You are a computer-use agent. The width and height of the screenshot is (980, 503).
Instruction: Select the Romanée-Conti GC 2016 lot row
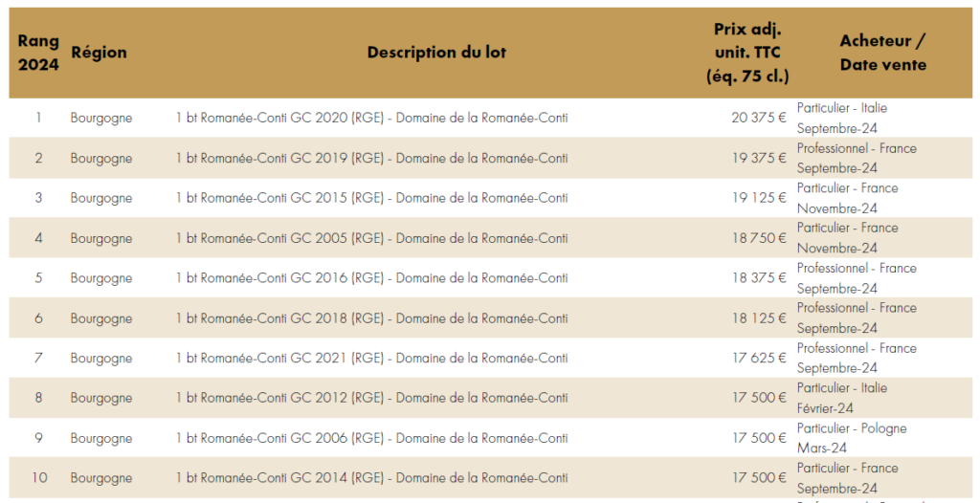point(490,278)
